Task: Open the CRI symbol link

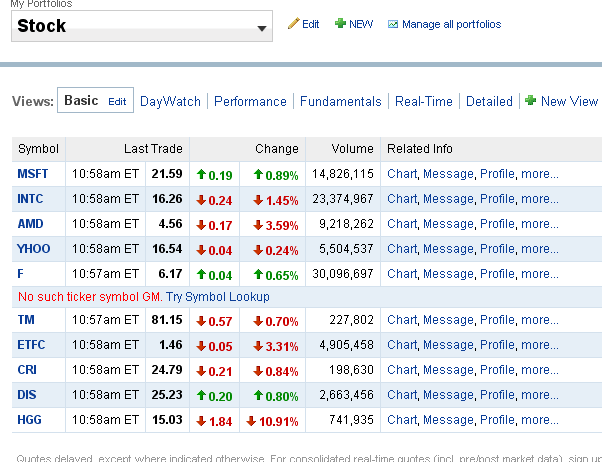Action: point(27,369)
